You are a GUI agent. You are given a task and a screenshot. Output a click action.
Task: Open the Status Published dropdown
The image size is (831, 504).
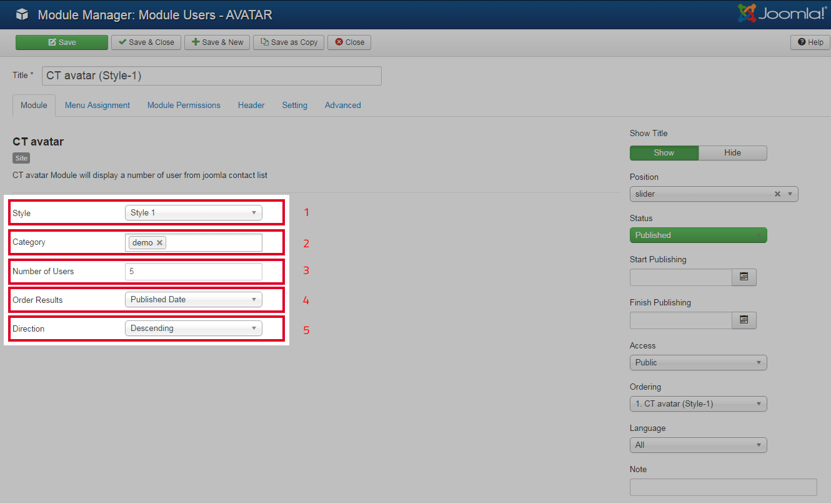[699, 235]
